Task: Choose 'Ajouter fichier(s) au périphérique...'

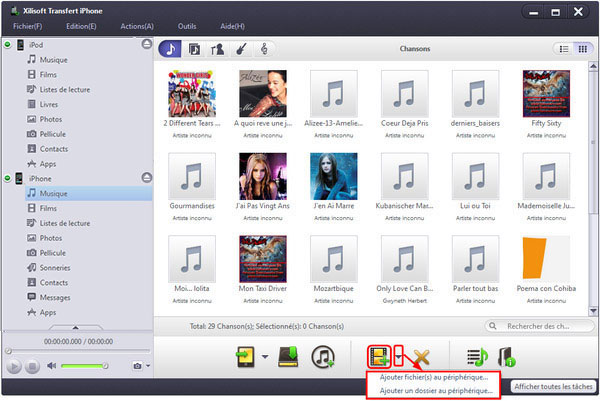Action: (434, 377)
